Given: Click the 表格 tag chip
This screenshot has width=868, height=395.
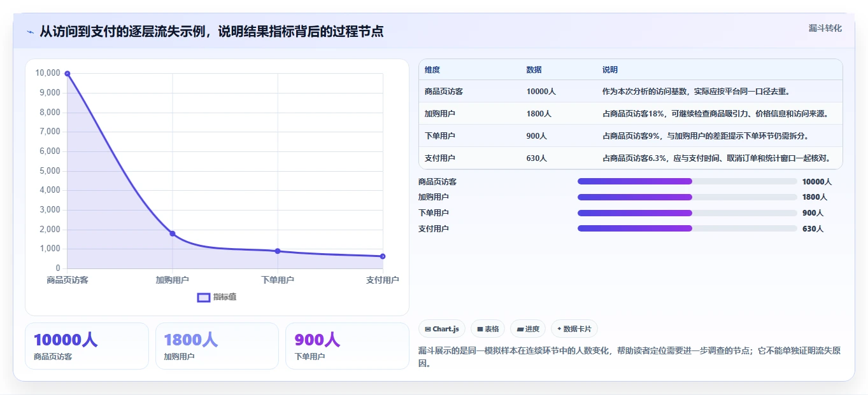Looking at the screenshot, I should pos(488,329).
